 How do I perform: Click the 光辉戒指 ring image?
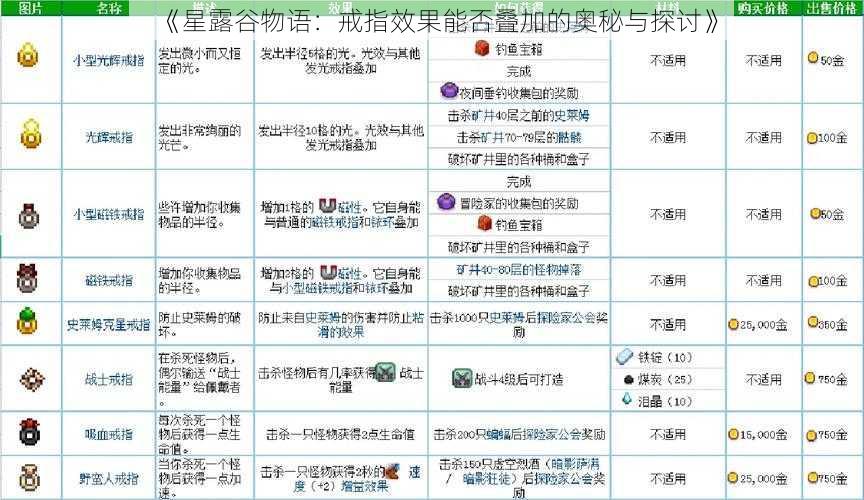coord(31,133)
